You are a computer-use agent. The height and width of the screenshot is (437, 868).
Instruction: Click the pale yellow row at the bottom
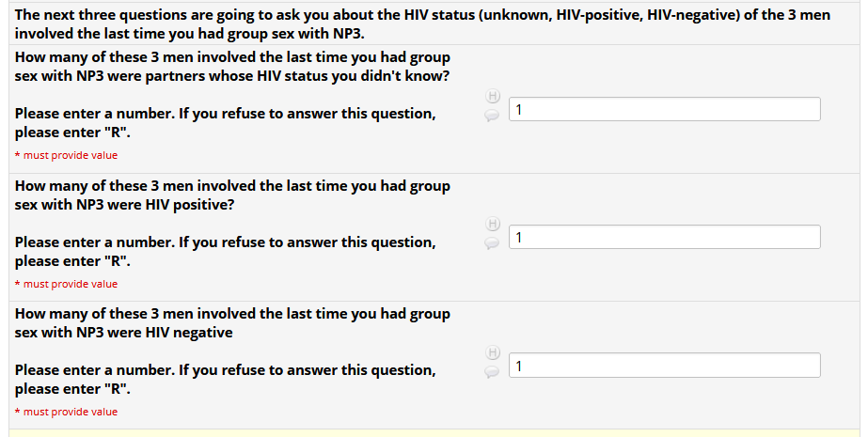[x=433, y=432]
